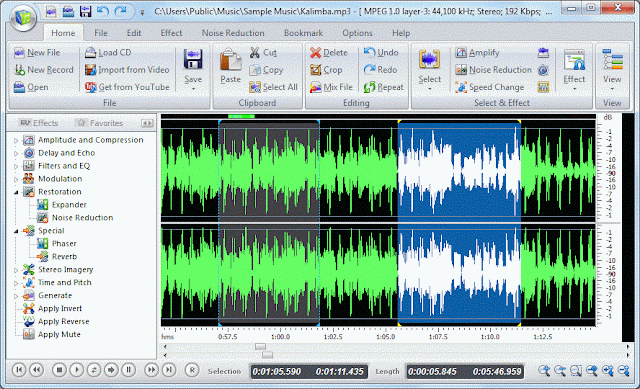Repeat the last action
Viewport: 640px width, 389px height.
383,87
